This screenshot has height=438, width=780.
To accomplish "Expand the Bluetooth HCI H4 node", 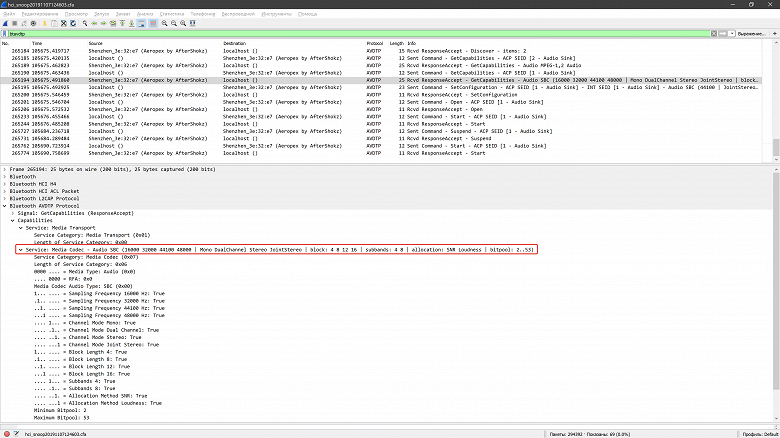I will coord(5,184).
